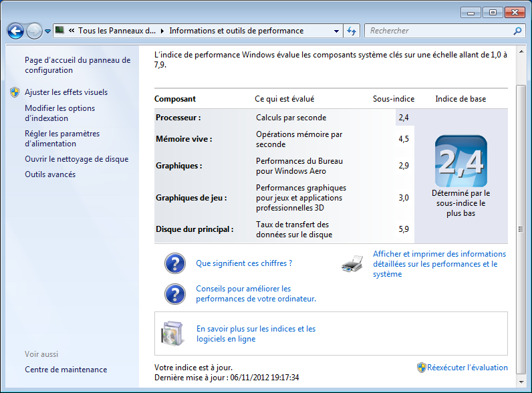Image resolution: width=532 pixels, height=393 pixels.
Task: Click the search magnifier icon
Action: click(x=517, y=31)
